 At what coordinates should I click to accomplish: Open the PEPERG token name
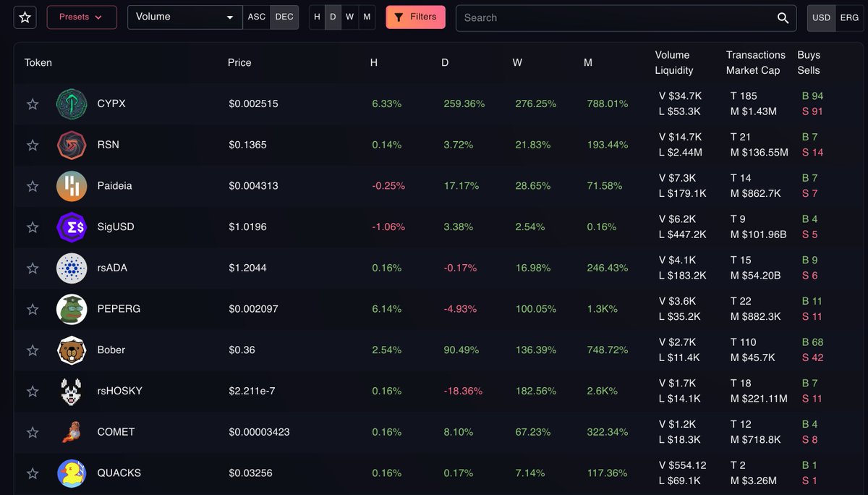[119, 309]
